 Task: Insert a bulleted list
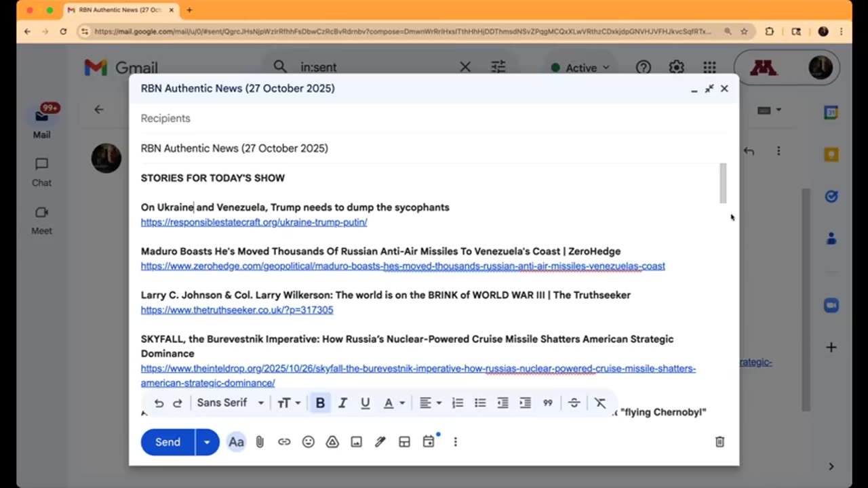[480, 403]
